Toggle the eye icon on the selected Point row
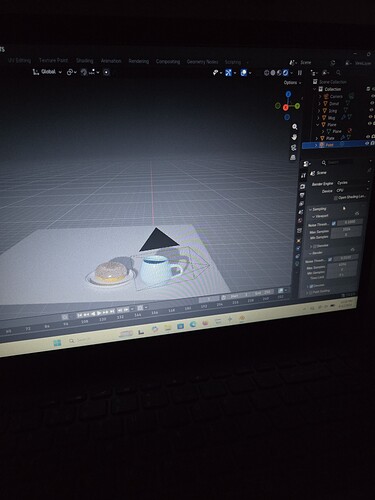This screenshot has height=500, width=375. pyautogui.click(x=367, y=144)
